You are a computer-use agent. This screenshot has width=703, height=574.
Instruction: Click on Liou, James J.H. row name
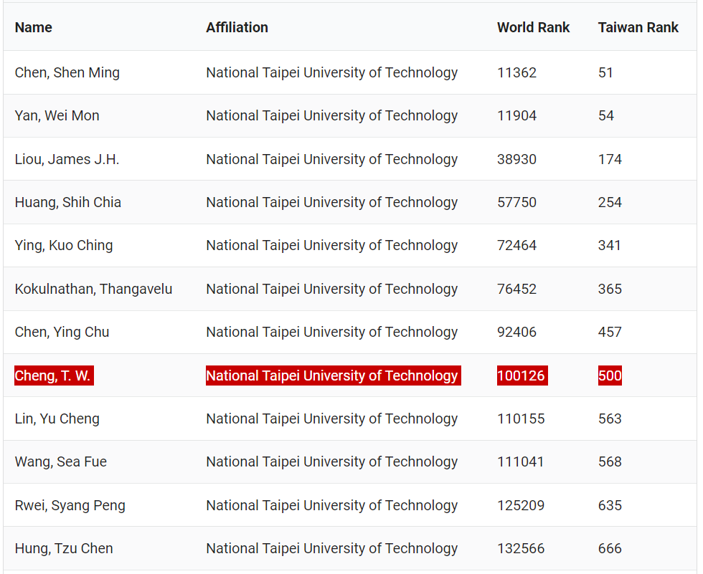coord(67,159)
